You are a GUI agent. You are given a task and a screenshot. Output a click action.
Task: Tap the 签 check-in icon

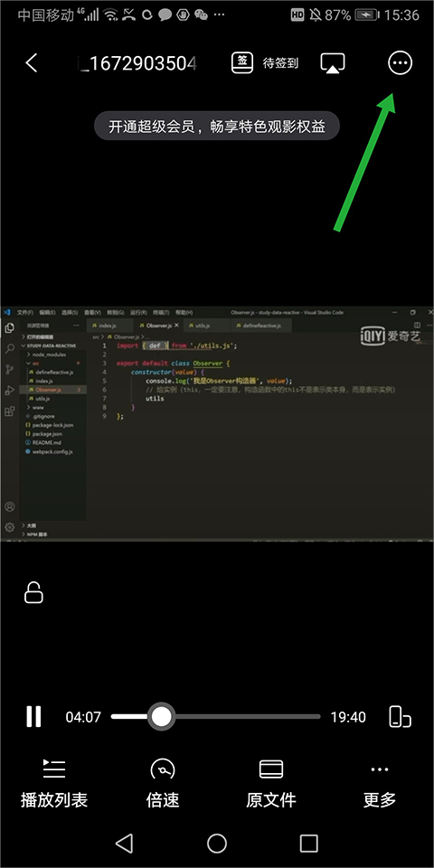[242, 62]
